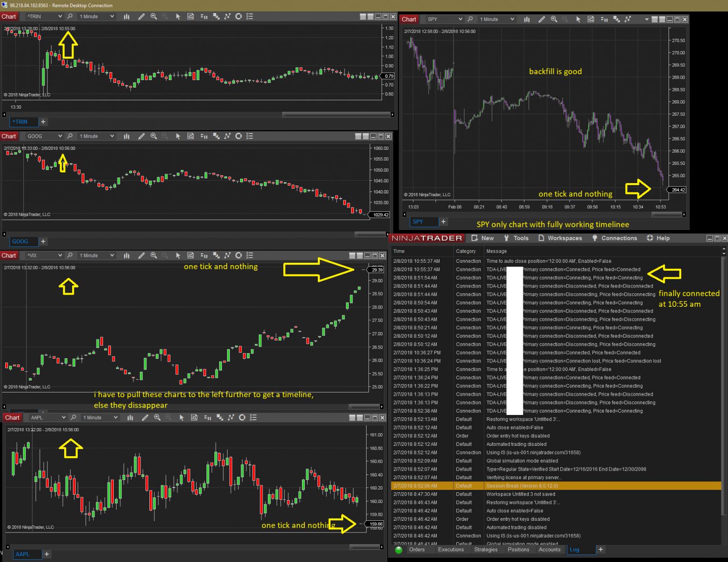Image resolution: width=728 pixels, height=562 pixels.
Task: Switch to the Accounts tab
Action: pos(550,550)
